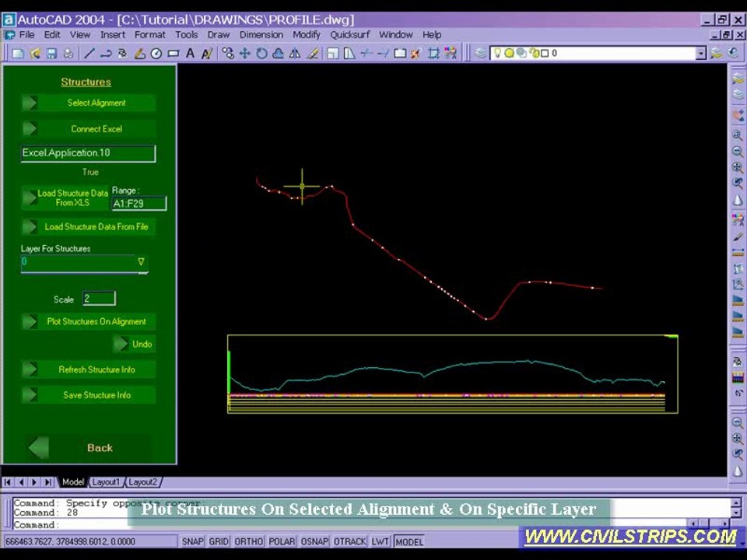
Task: Click the Plot printer toolbar icon
Action: coord(68,54)
